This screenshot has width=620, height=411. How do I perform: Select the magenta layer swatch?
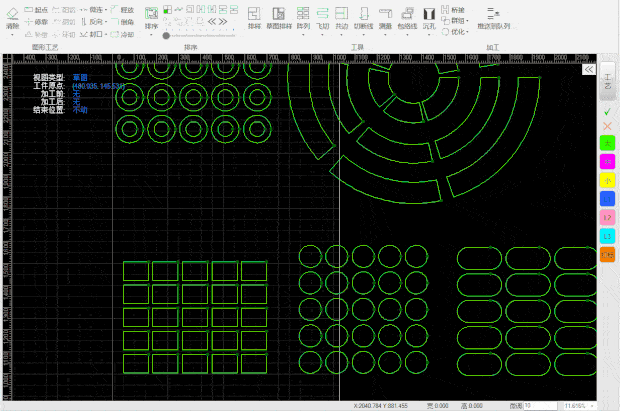coord(607,161)
